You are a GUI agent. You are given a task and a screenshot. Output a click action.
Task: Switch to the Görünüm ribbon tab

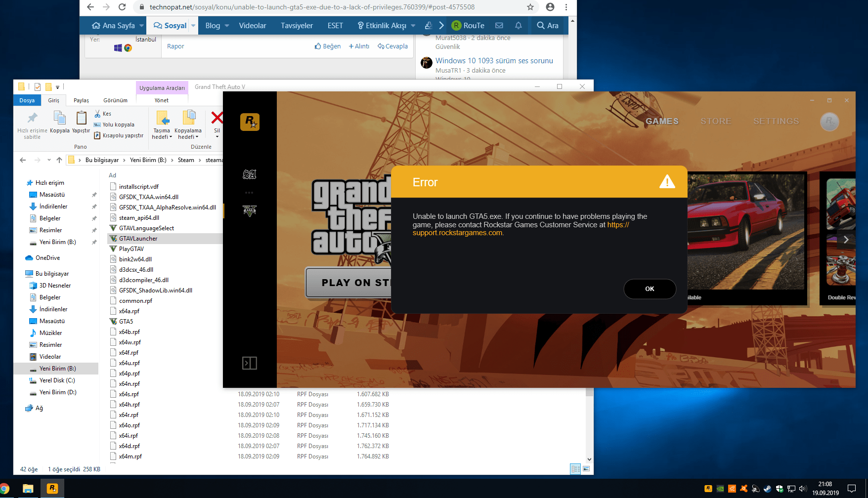point(115,100)
